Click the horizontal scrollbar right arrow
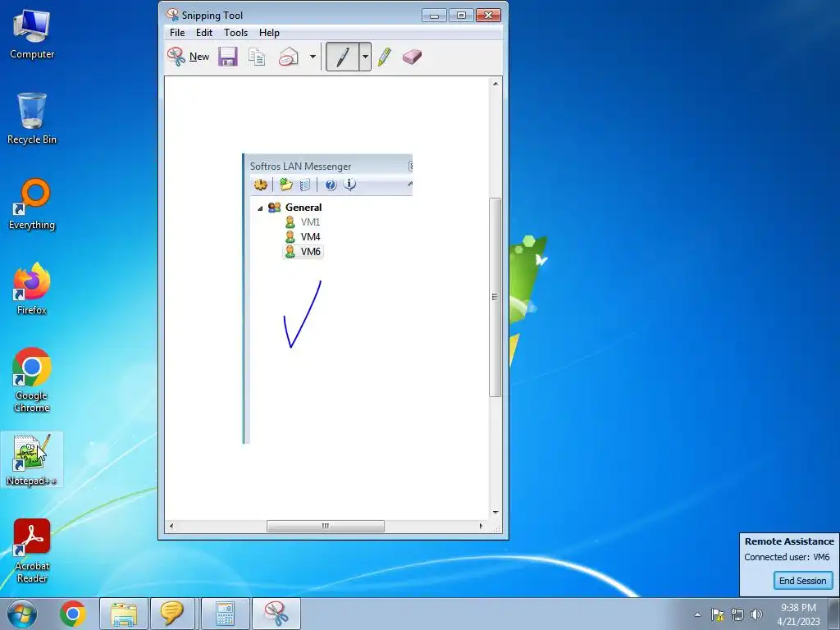Screen dimensions: 840x630 tap(481, 526)
